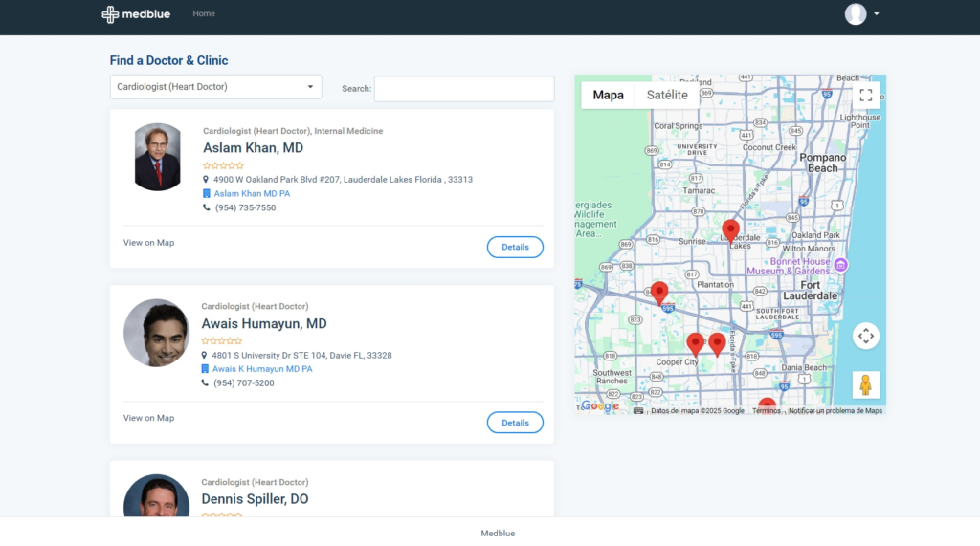Click the medblue cross logo icon
The width and height of the screenshot is (980, 546).
point(110,14)
